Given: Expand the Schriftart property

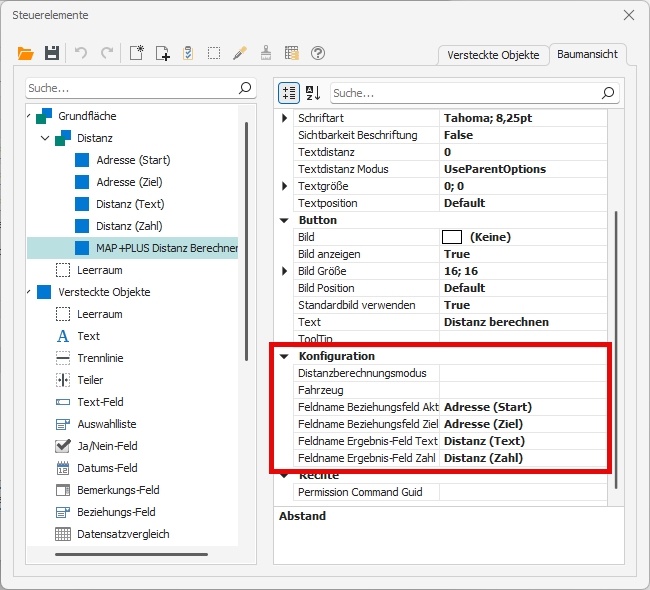Looking at the screenshot, I should [x=285, y=118].
